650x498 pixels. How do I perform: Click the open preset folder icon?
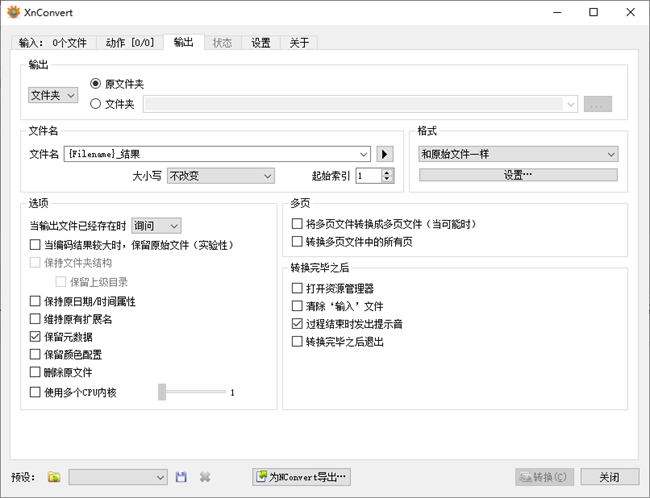[x=54, y=477]
